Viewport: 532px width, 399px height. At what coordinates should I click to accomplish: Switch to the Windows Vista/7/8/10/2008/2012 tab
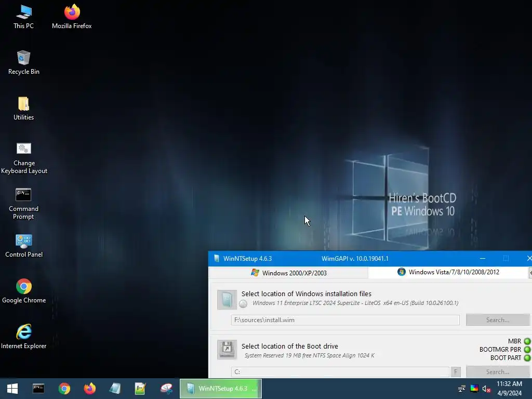click(x=448, y=272)
